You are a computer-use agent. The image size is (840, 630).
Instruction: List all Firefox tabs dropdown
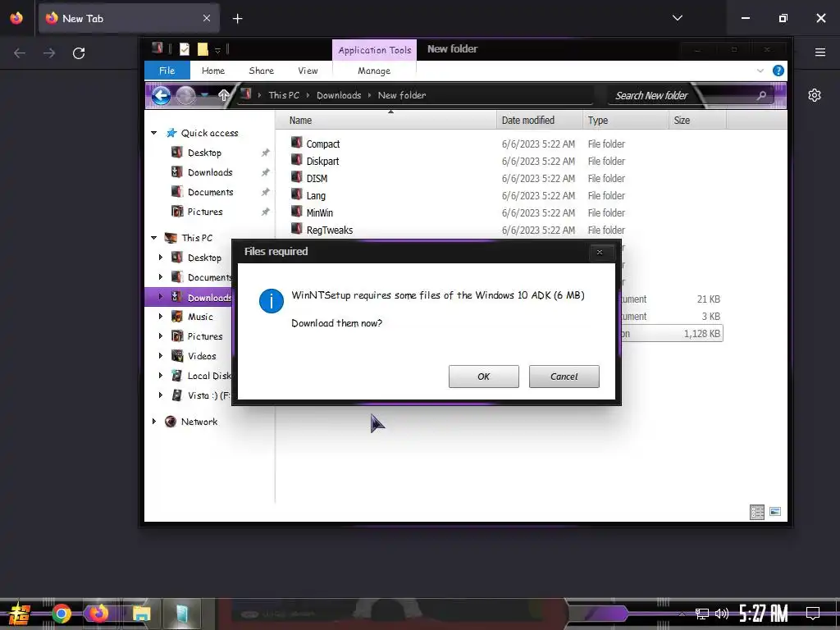coord(677,18)
